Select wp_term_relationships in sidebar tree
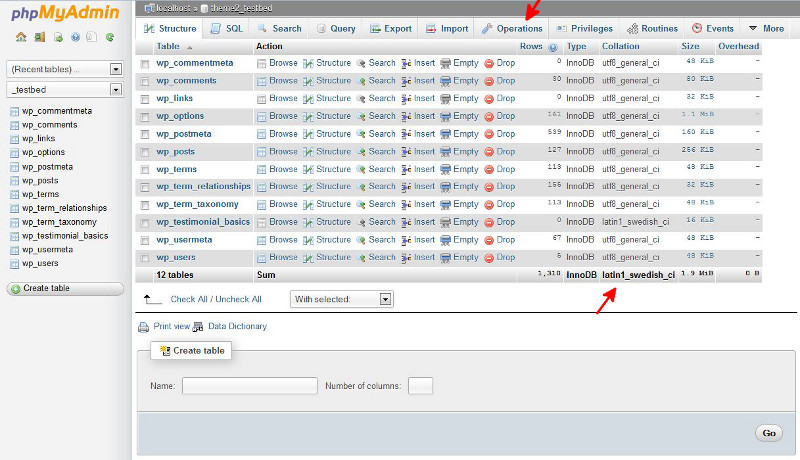800x460 pixels. click(64, 208)
